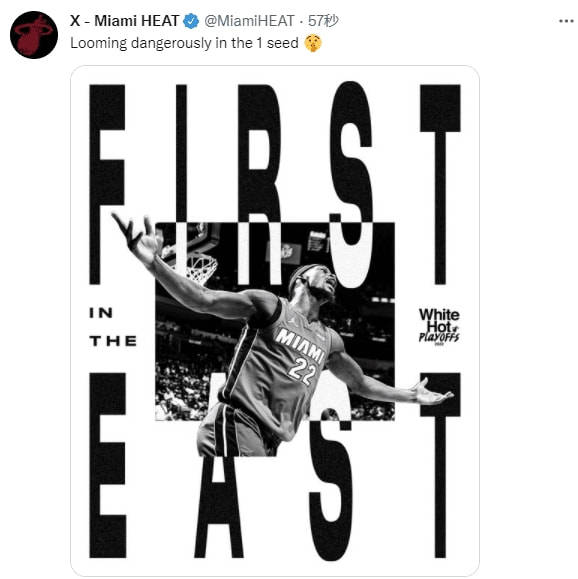
Task: Click the MIAMI lettering on the jersey
Action: coord(300,344)
